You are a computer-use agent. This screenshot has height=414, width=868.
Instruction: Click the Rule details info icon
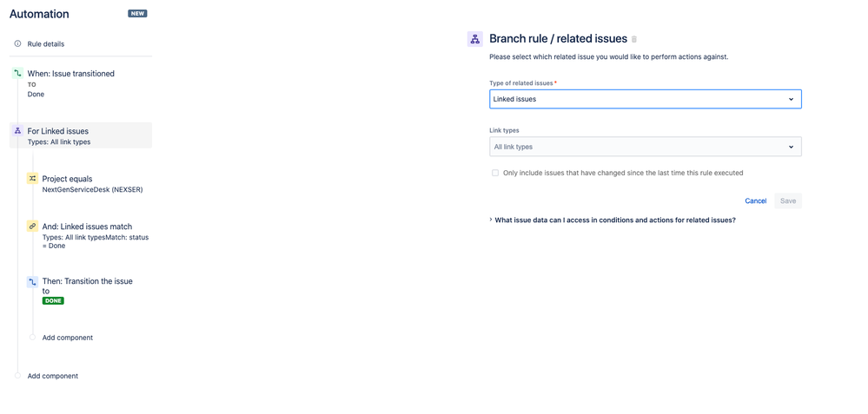[x=17, y=43]
